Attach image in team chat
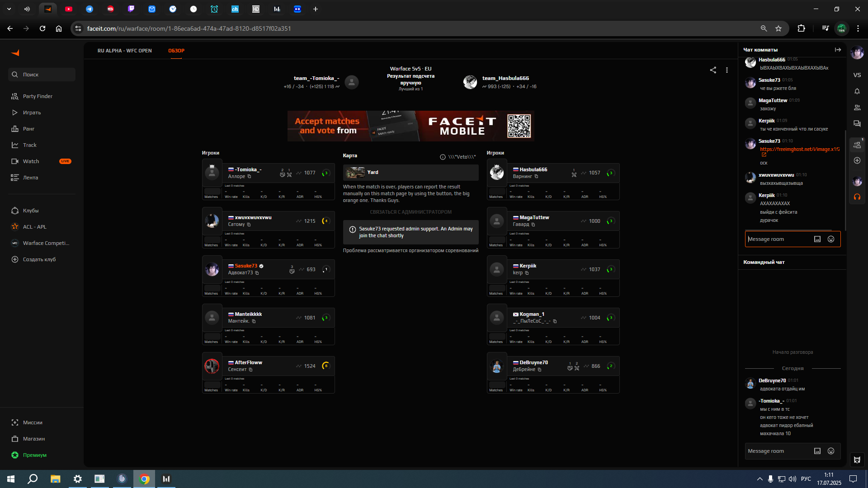Screen dimensions: 868x488 pyautogui.click(x=817, y=451)
